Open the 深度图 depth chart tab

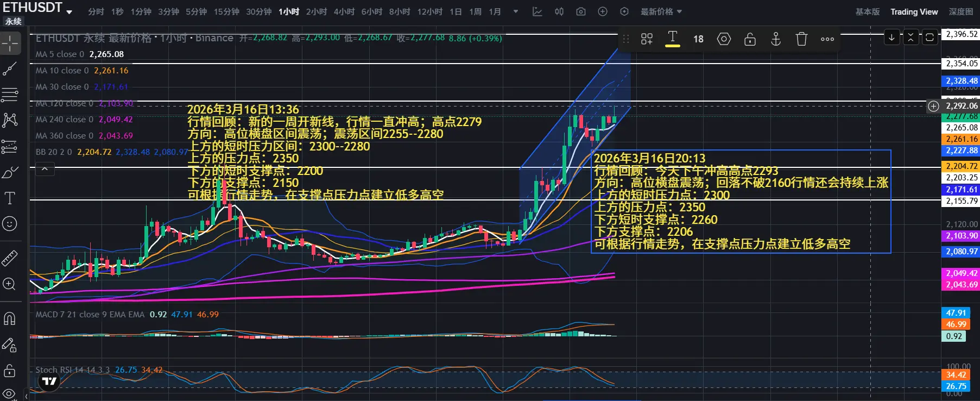(x=960, y=11)
